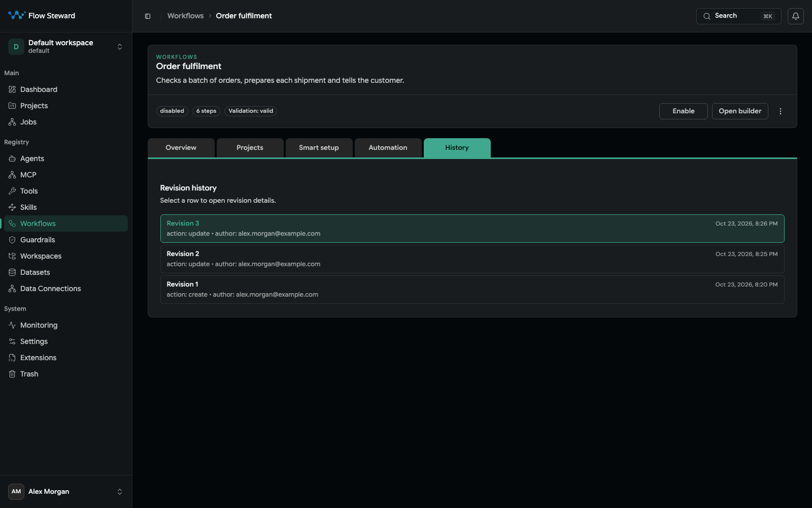Click the Datasets database icon
The width and height of the screenshot is (812, 508).
click(12, 272)
